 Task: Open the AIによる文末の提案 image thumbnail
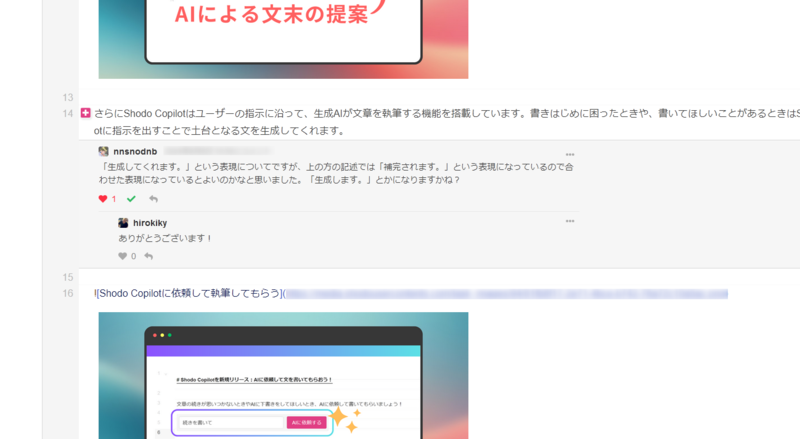pyautogui.click(x=283, y=39)
